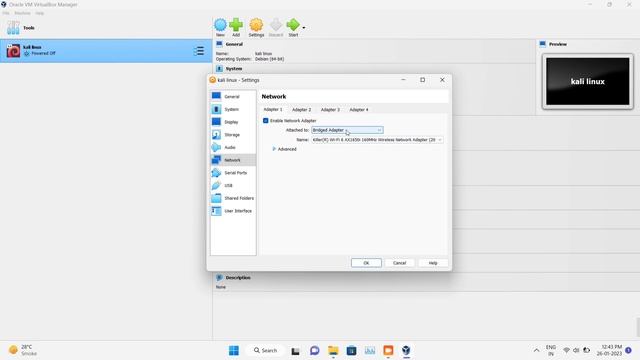Click Description section header in details pane

[238, 278]
